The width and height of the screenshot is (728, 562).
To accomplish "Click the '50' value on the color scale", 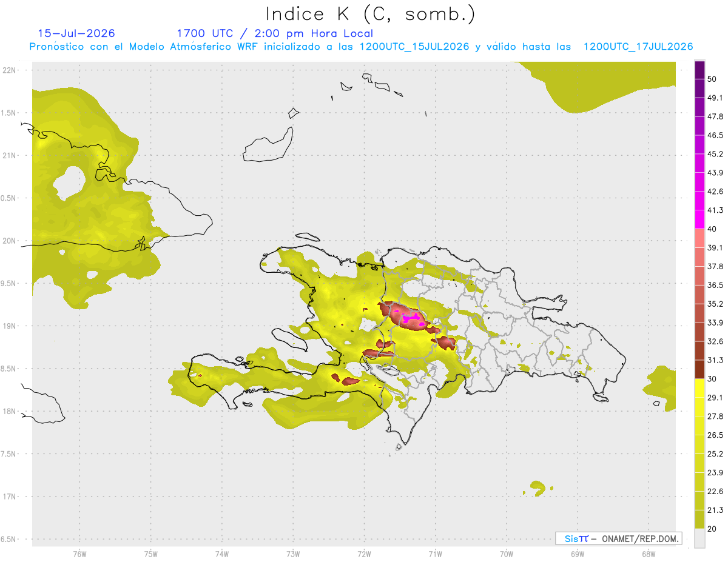I will click(712, 79).
